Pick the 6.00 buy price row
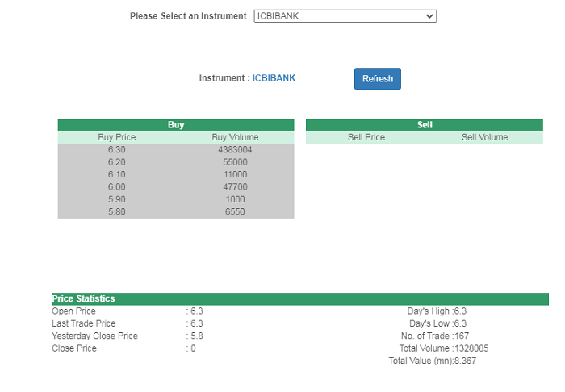 (x=117, y=187)
